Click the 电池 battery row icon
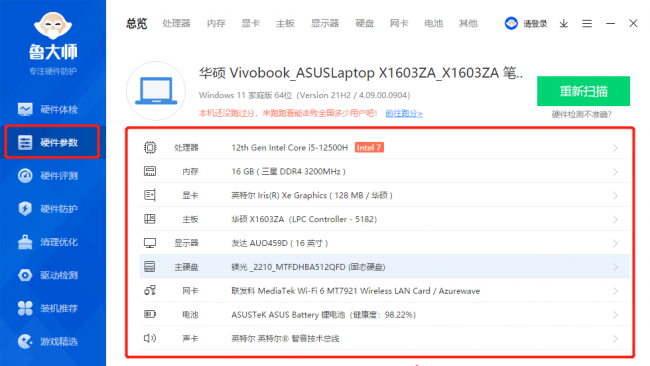Viewport: 650px width, 366px height. click(150, 314)
